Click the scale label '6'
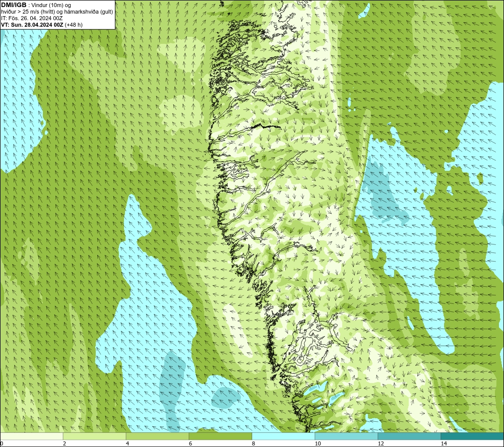Viewport: 504px width, 447px height. (x=191, y=444)
